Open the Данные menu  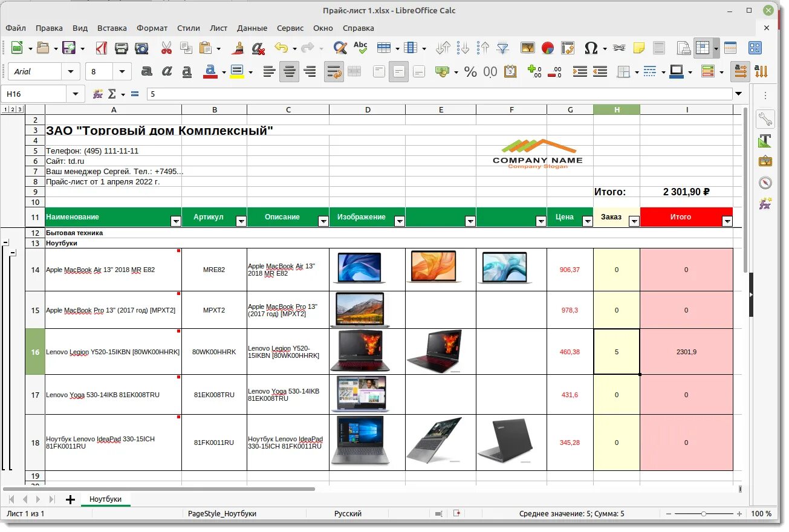(252, 28)
